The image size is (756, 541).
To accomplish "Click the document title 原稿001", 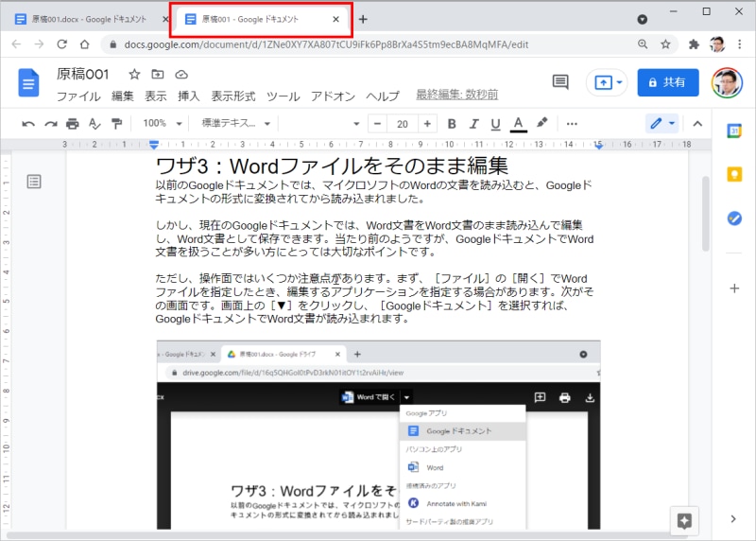I will click(x=82, y=75).
